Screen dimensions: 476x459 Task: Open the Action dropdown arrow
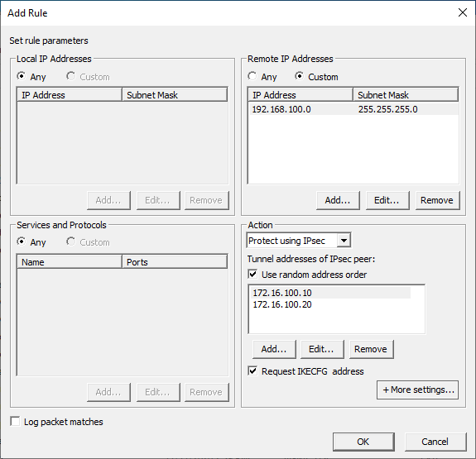344,241
